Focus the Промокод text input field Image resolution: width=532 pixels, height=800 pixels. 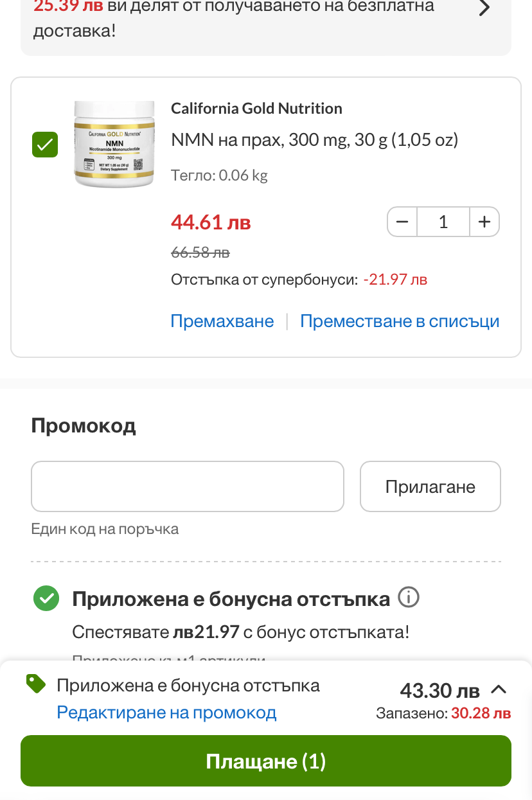(188, 486)
